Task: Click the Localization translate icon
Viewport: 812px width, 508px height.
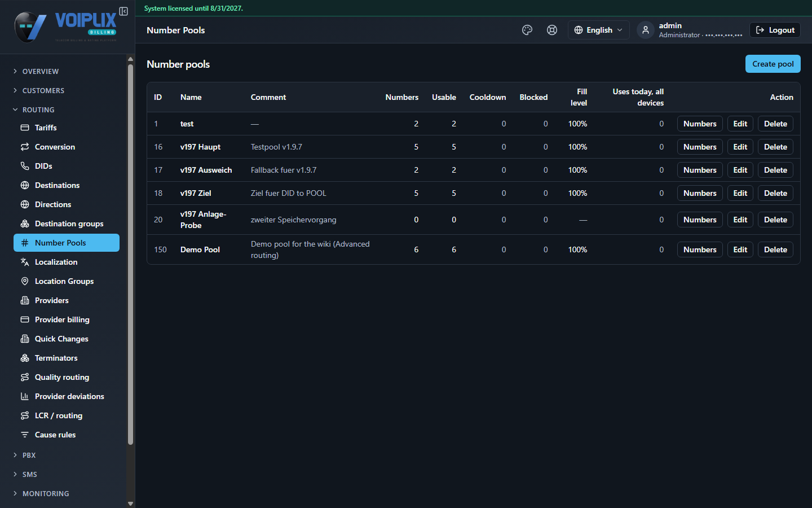Action: (x=25, y=262)
